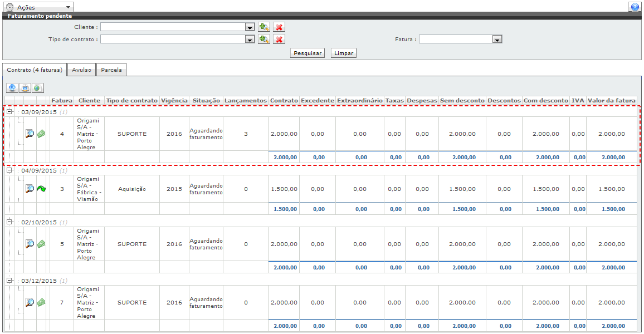Collapse the 03/09/2015 group
Image resolution: width=644 pixels, height=334 pixels.
click(x=9, y=112)
